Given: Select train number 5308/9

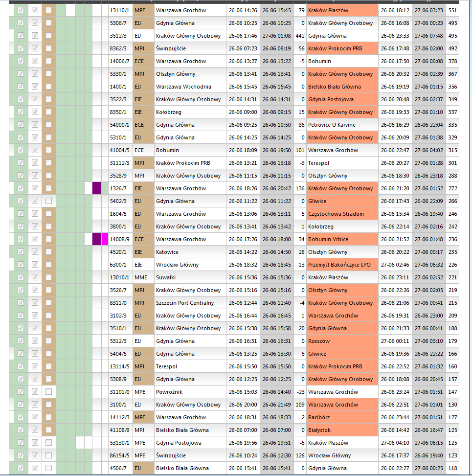Looking at the screenshot, I should 118,379.
